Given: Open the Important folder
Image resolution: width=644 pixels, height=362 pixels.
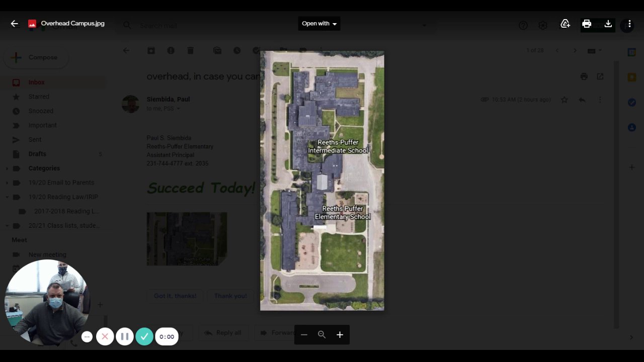Looking at the screenshot, I should [x=42, y=125].
